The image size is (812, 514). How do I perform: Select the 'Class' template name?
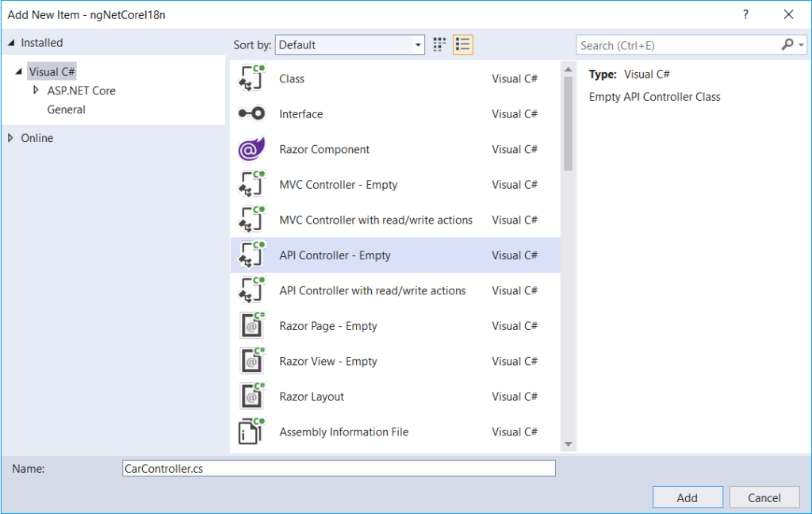tap(292, 79)
